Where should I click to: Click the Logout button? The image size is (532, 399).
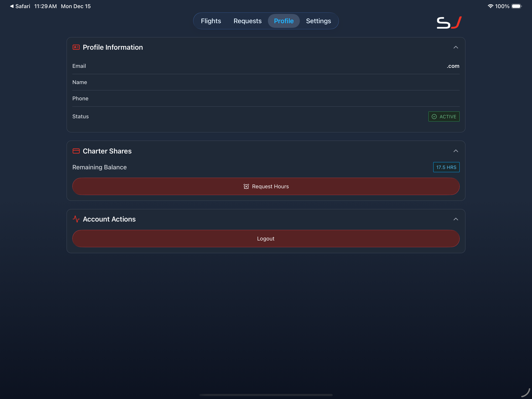pos(266,238)
